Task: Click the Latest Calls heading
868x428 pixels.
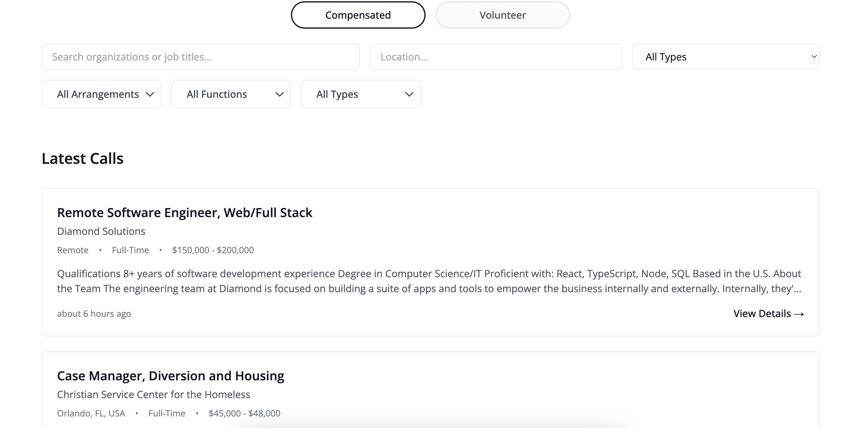Action: 82,158
